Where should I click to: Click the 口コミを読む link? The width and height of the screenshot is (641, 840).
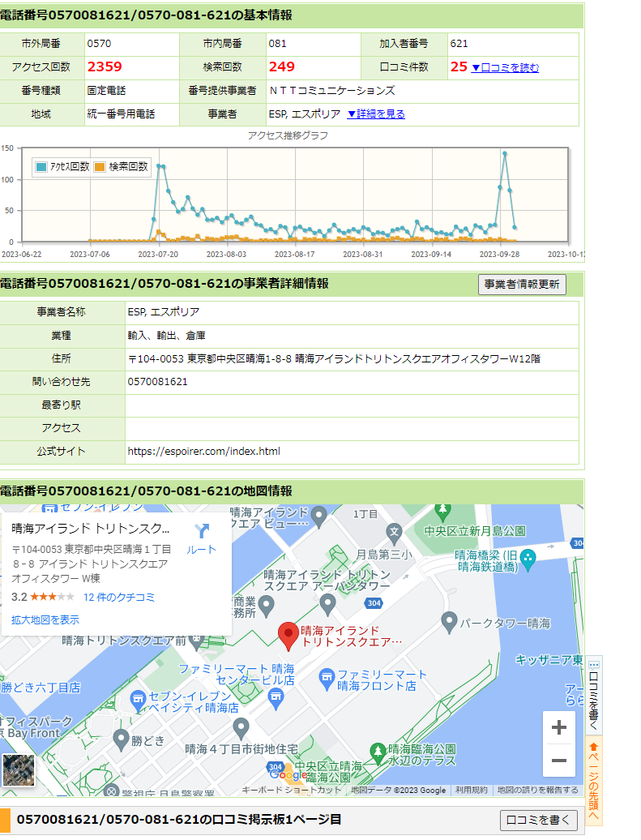(x=505, y=67)
